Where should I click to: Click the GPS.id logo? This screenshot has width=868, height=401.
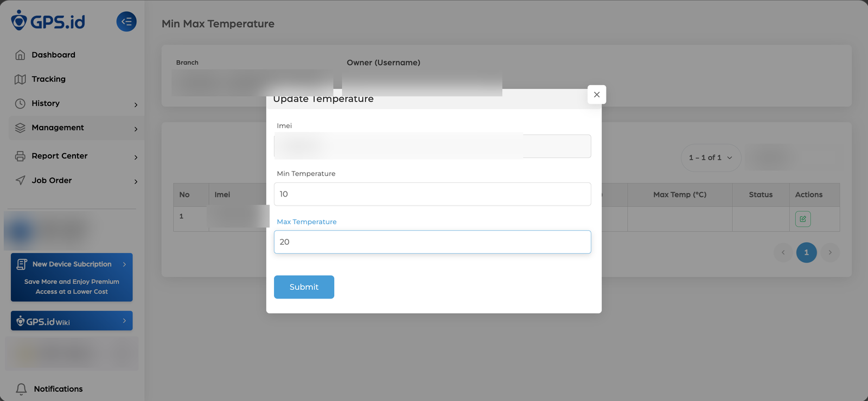coord(48,21)
